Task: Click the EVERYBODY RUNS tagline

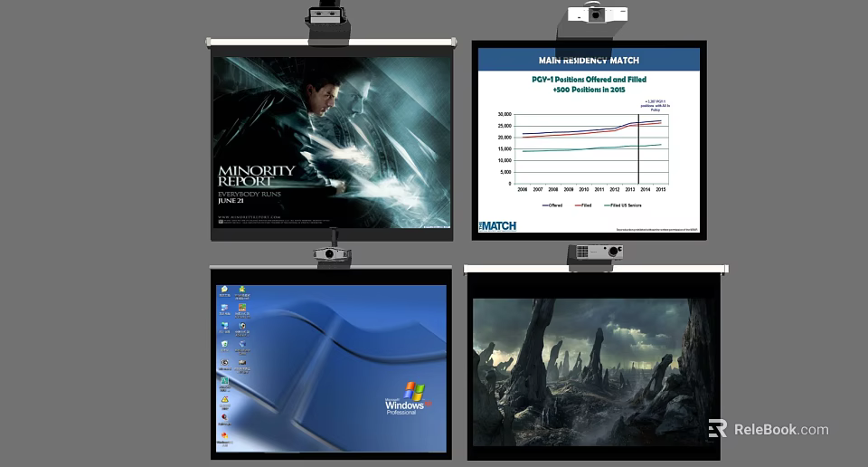Action: pyautogui.click(x=250, y=194)
